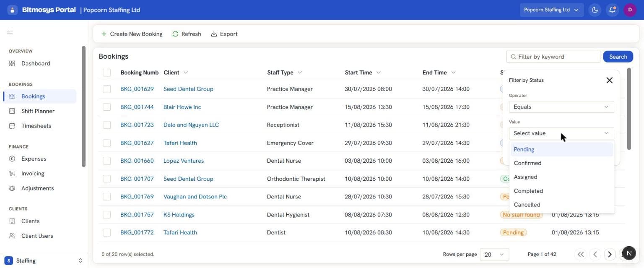Click the Dashboard sidebar icon
This screenshot has height=268, width=644.
click(x=12, y=63)
